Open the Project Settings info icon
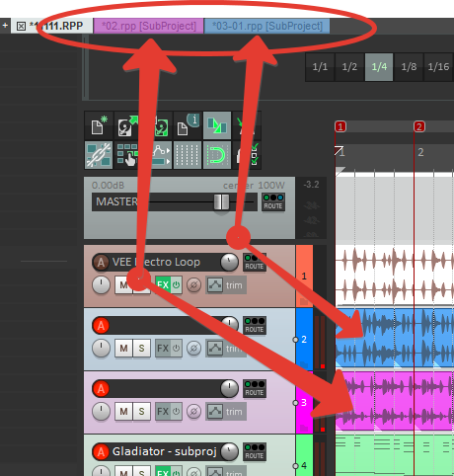This screenshot has height=476, width=454. pos(188,126)
